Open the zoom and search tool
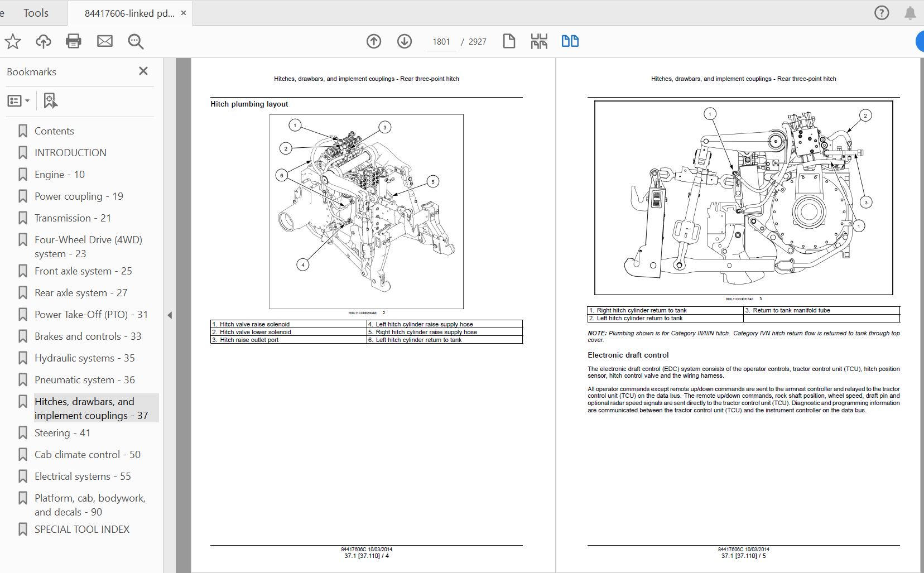Viewport: 924px width, 573px height. coord(136,41)
